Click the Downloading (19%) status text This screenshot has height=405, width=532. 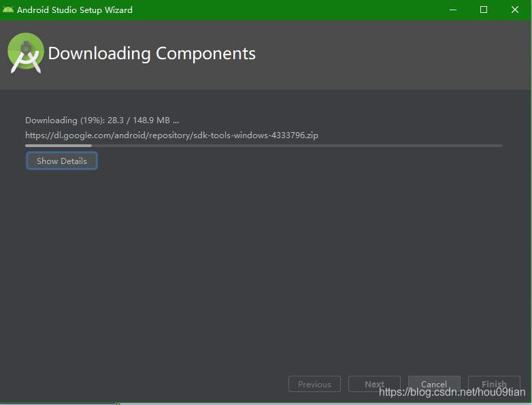pyautogui.click(x=102, y=120)
